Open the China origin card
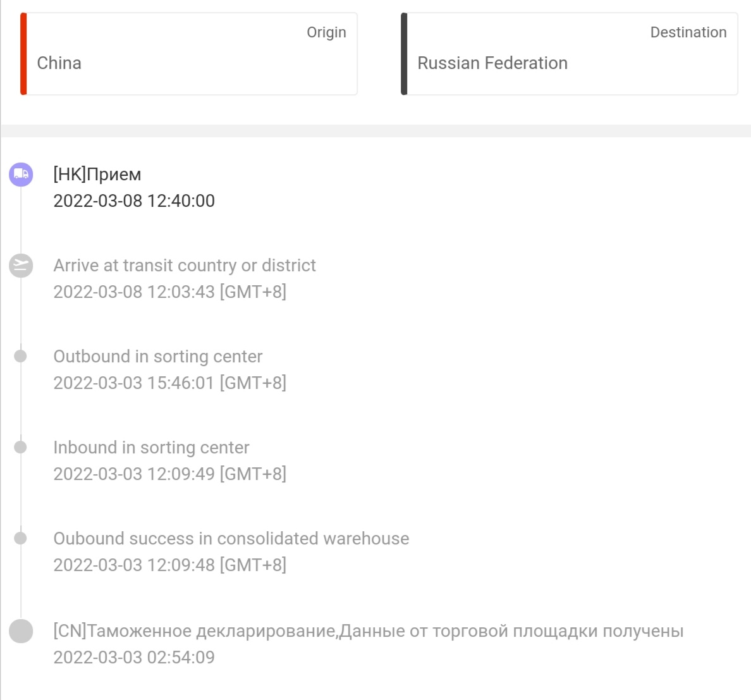The width and height of the screenshot is (751, 700). (189, 54)
